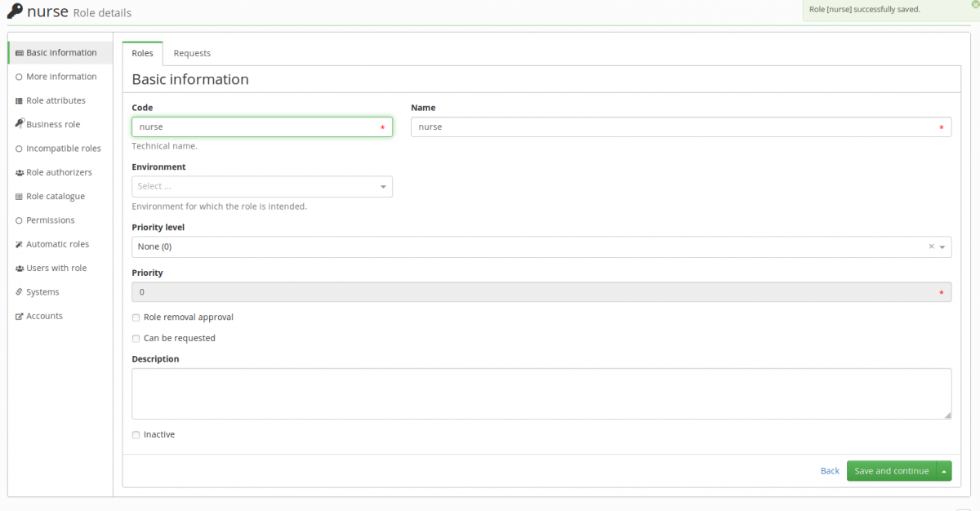Screen dimensions: 980x511
Task: Open the Environment select dropdown
Action: pos(262,187)
